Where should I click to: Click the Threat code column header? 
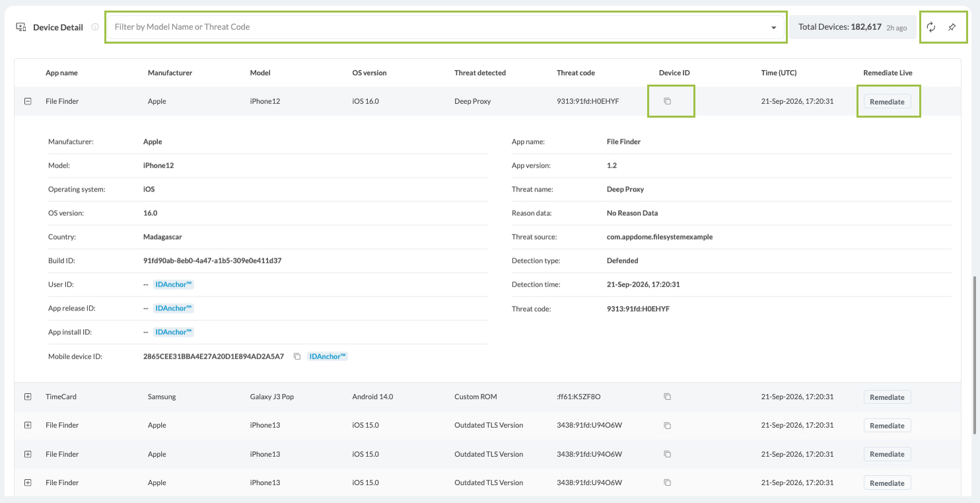pos(576,73)
